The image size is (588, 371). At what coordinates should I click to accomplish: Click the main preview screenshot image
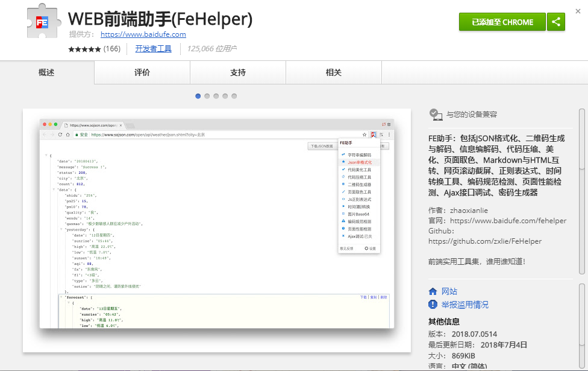click(x=217, y=230)
